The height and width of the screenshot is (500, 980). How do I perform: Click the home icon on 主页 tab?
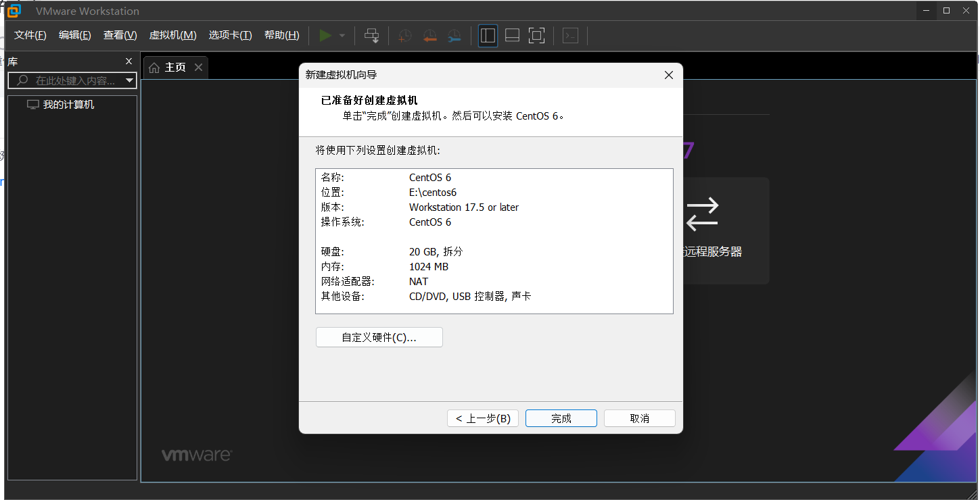[x=154, y=68]
